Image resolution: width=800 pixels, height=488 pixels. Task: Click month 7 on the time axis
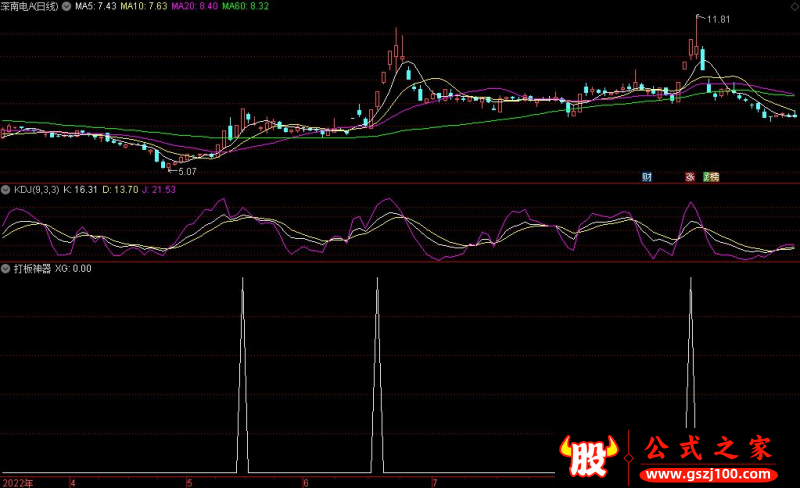click(435, 483)
